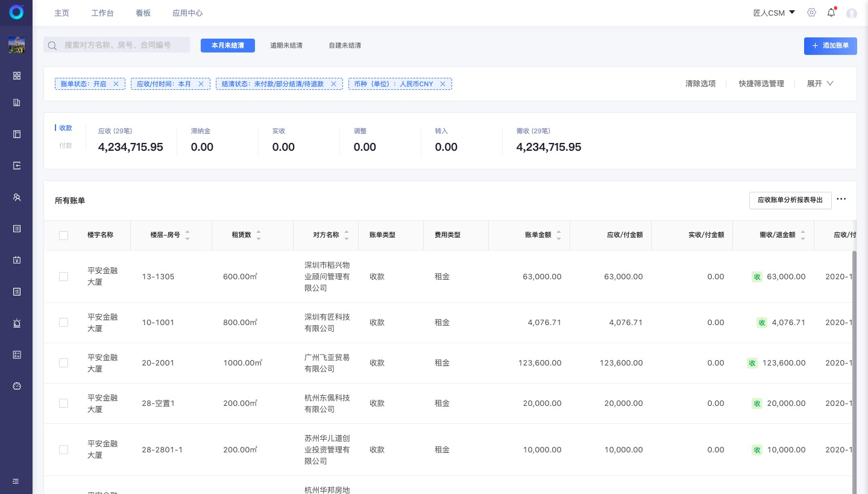The width and height of the screenshot is (868, 494).
Task: Tick the select-all checkbox in the table header
Action: pyautogui.click(x=63, y=235)
